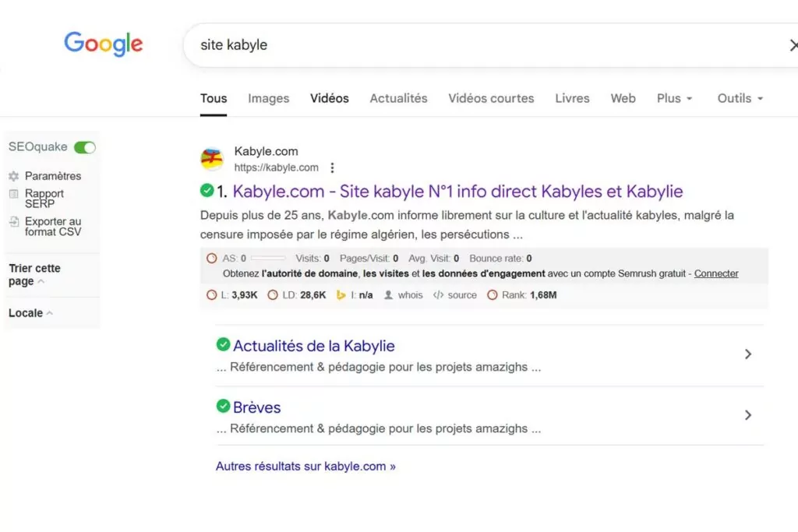Click the Paramètres gear icon
The width and height of the screenshot is (798, 532).
coord(14,176)
